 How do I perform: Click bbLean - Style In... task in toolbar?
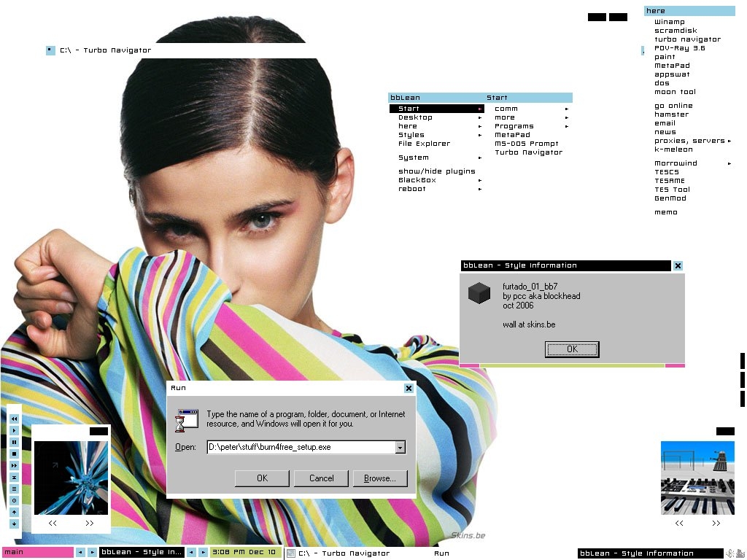[142, 553]
